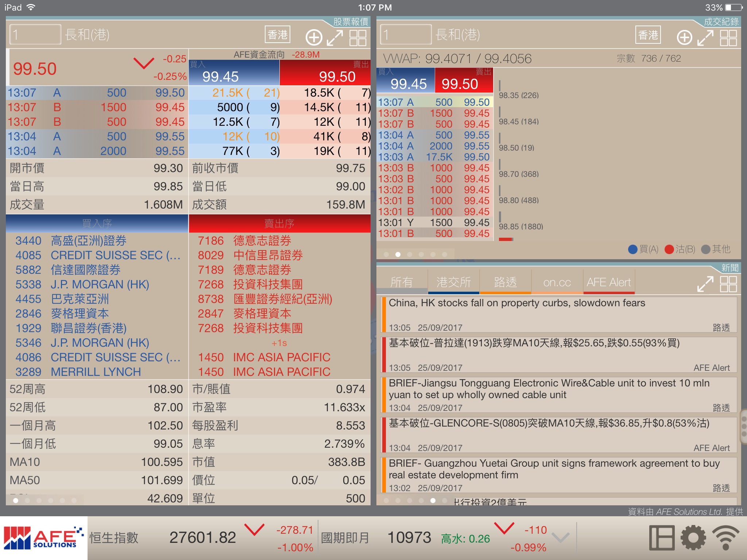
Task: Tap the 13:03 A 17.5K trade row
Action: pyautogui.click(x=434, y=157)
